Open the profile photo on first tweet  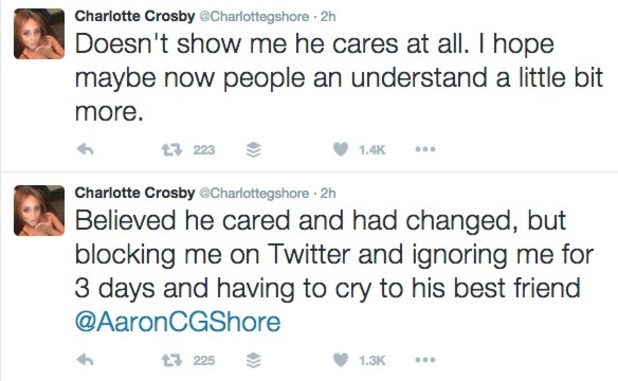tap(39, 34)
